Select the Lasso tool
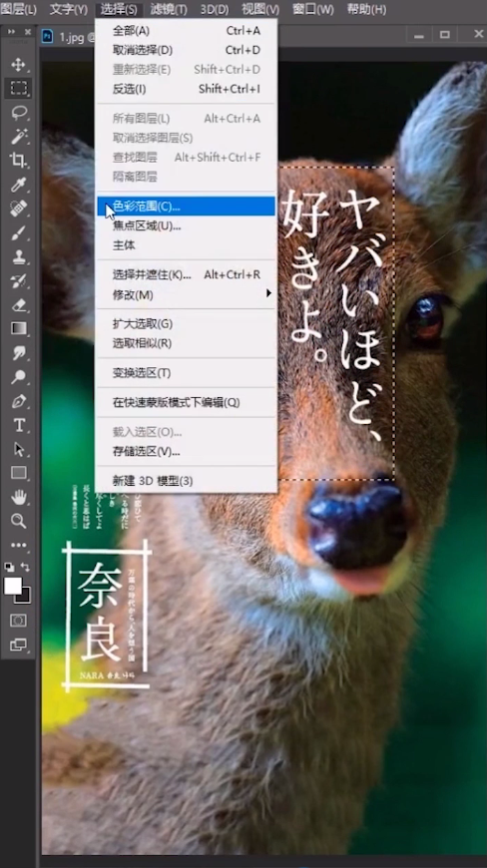 (18, 113)
